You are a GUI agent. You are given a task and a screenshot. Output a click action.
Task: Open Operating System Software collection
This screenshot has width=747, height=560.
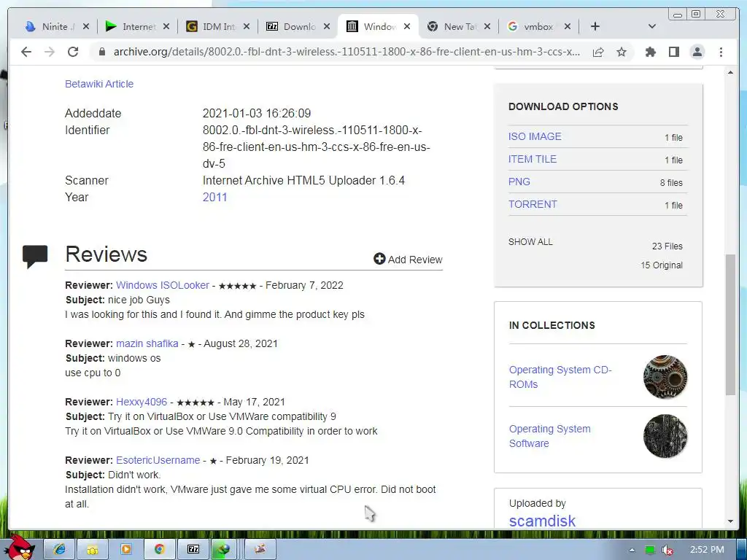550,436
